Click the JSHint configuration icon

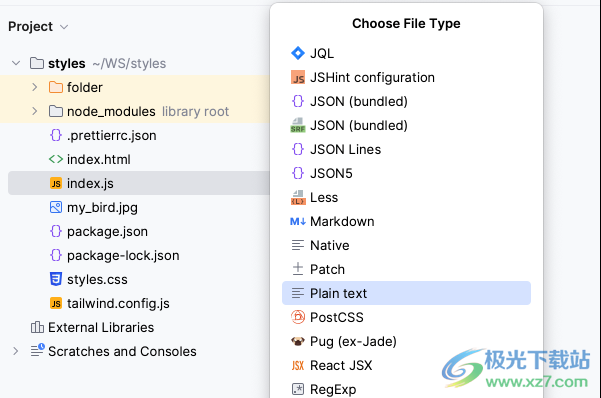click(298, 77)
